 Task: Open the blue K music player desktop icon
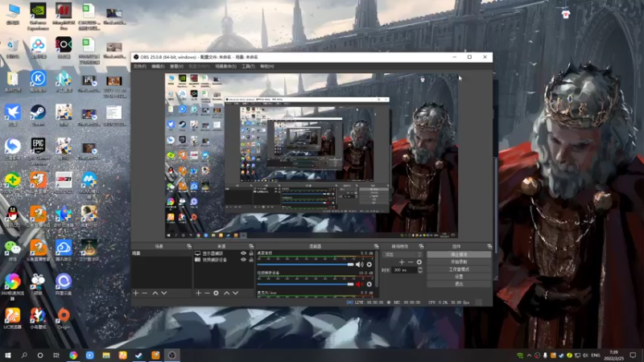pyautogui.click(x=38, y=81)
